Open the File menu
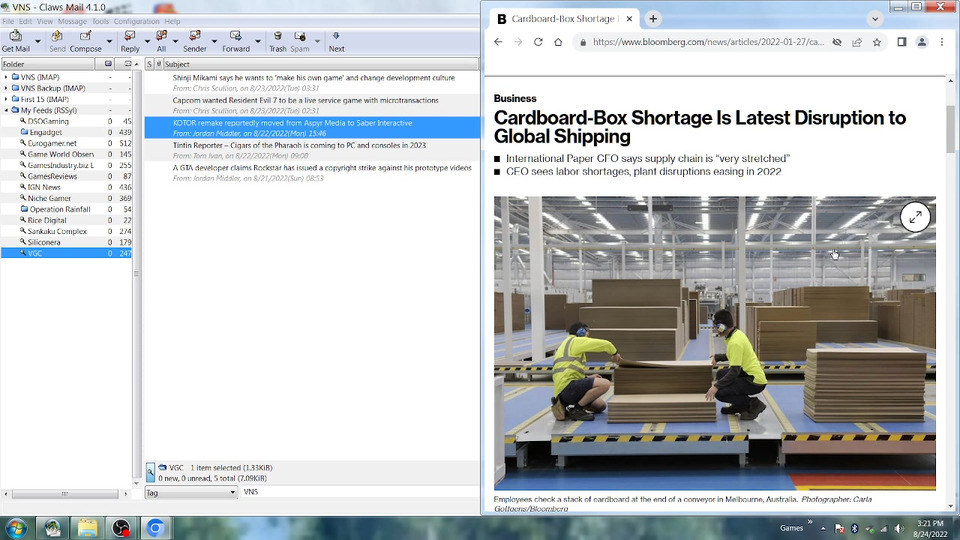The height and width of the screenshot is (540, 960). tap(8, 21)
